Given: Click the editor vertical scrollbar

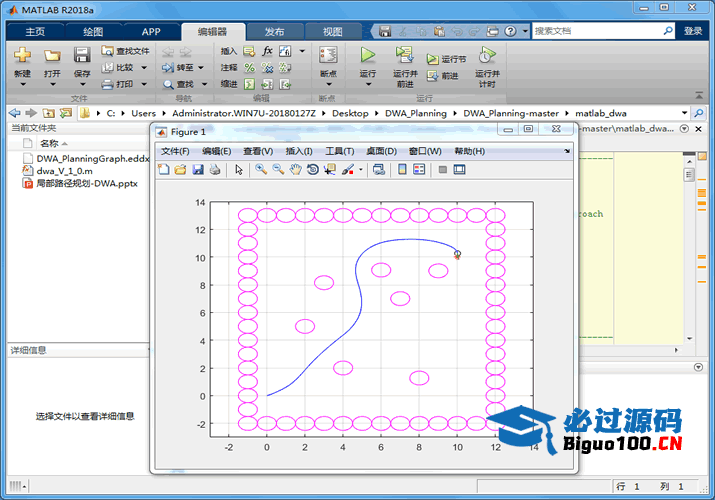Looking at the screenshot, I should 689,249.
